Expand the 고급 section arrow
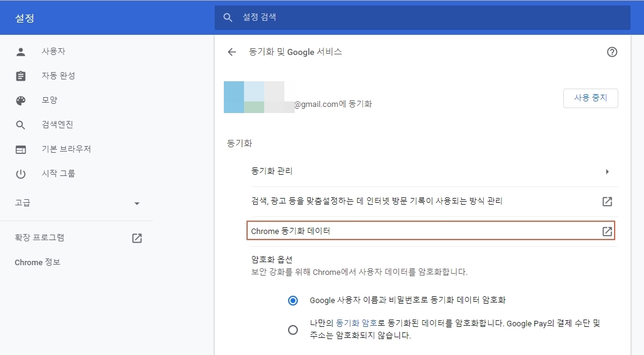The image size is (644, 355). point(137,203)
